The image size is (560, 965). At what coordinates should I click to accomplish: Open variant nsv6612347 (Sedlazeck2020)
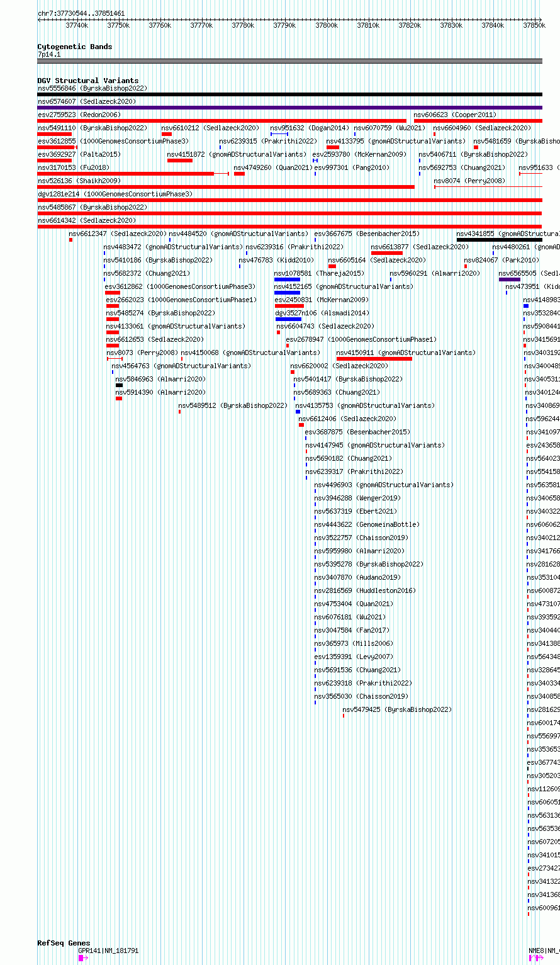[118, 234]
